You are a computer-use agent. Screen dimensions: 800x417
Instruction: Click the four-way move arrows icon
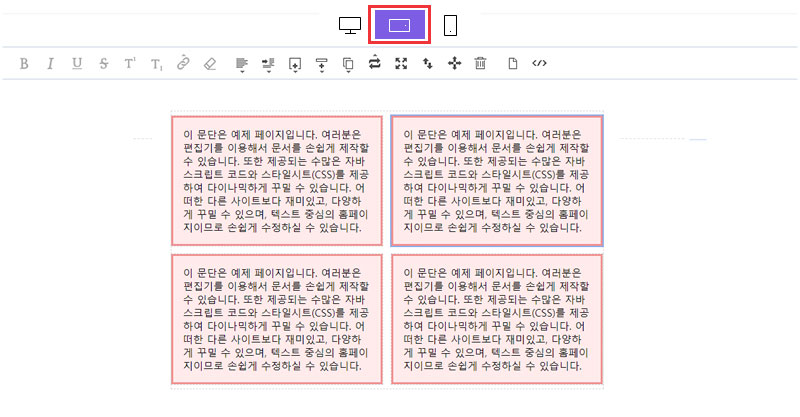pyautogui.click(x=454, y=64)
